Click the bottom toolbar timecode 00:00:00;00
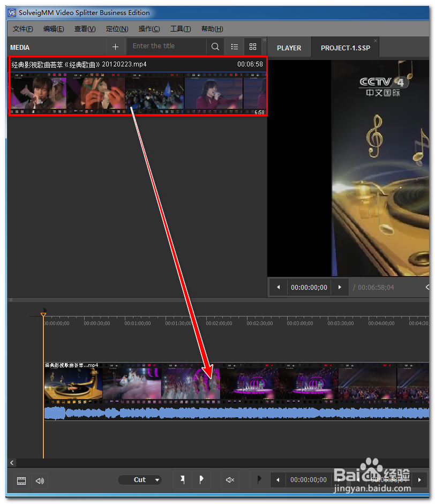 click(309, 480)
